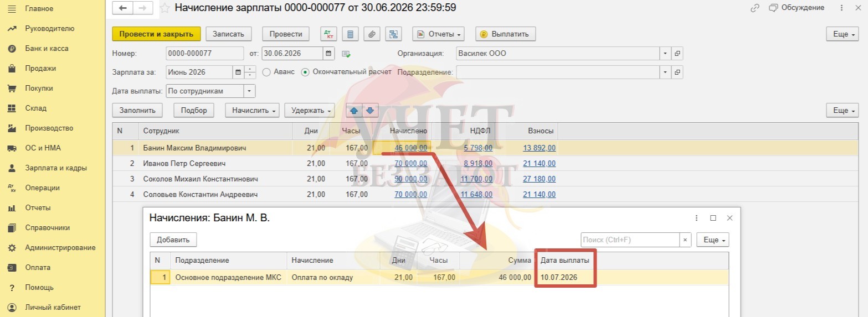Expand top Еще menu

point(842,34)
